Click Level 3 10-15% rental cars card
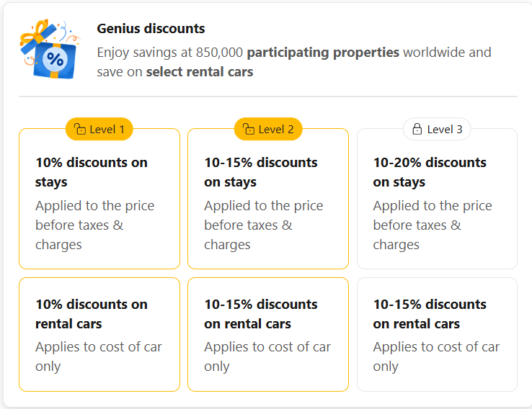The width and height of the screenshot is (532, 409). (x=437, y=334)
